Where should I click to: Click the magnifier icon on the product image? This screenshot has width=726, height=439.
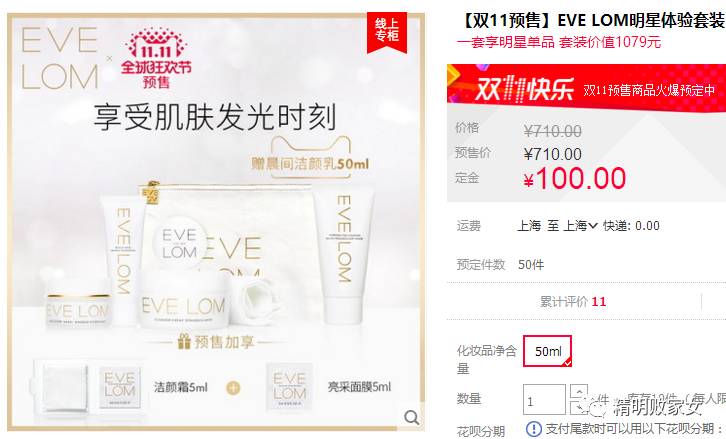(x=411, y=417)
